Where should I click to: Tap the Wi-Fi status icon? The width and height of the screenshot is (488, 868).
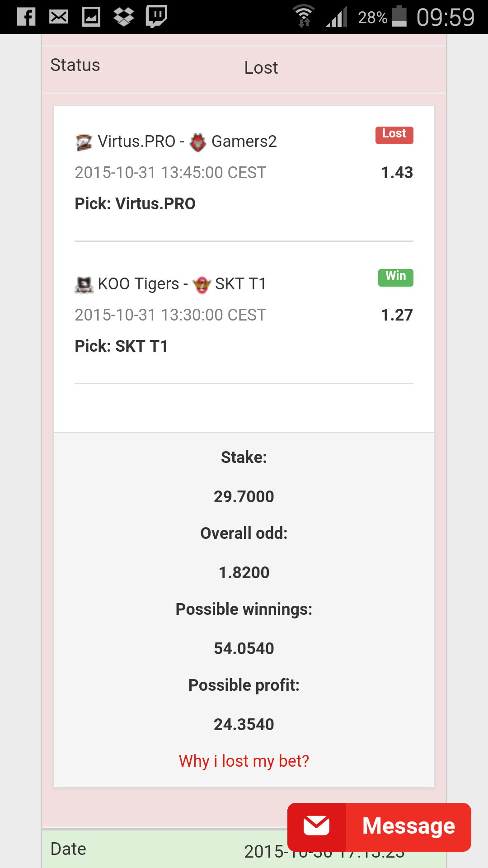(x=304, y=16)
